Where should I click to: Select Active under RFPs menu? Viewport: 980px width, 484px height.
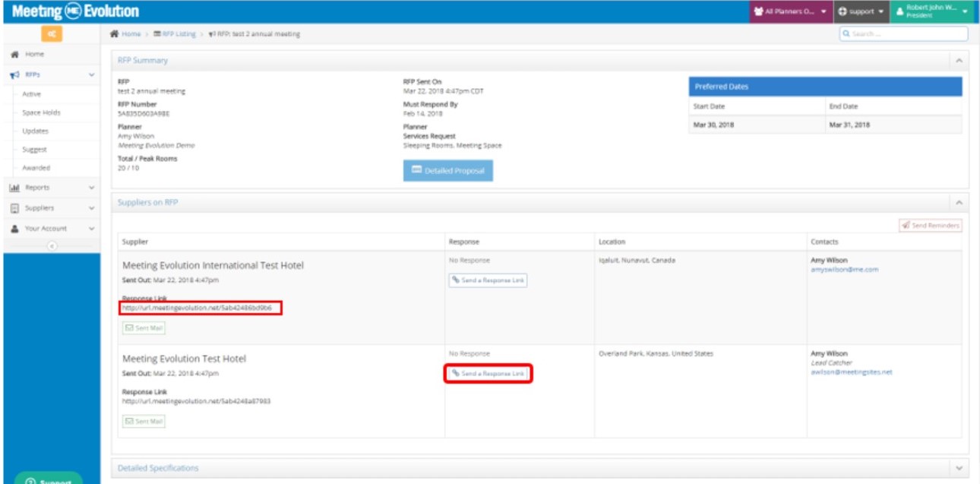pyautogui.click(x=32, y=94)
